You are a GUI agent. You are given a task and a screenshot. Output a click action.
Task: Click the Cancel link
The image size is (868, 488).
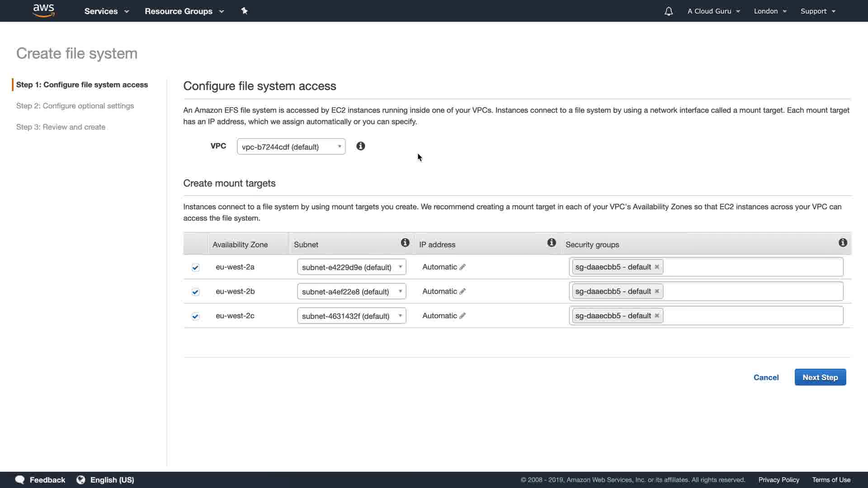tap(766, 377)
